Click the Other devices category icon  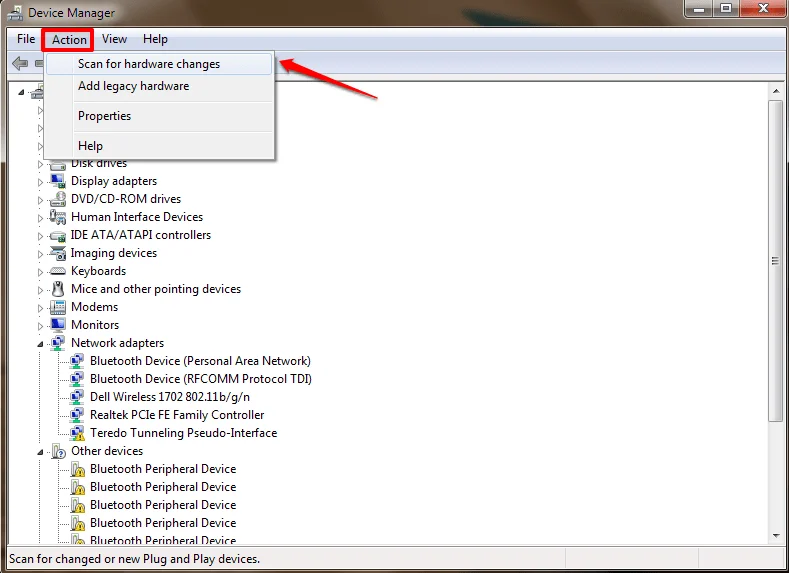coord(58,451)
